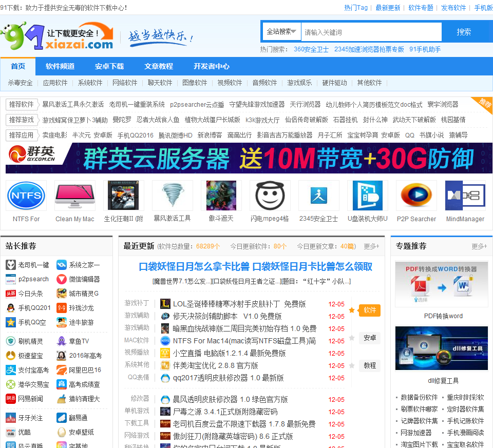Open the 2345安全卫士 icon
493x448 pixels.
click(x=318, y=196)
